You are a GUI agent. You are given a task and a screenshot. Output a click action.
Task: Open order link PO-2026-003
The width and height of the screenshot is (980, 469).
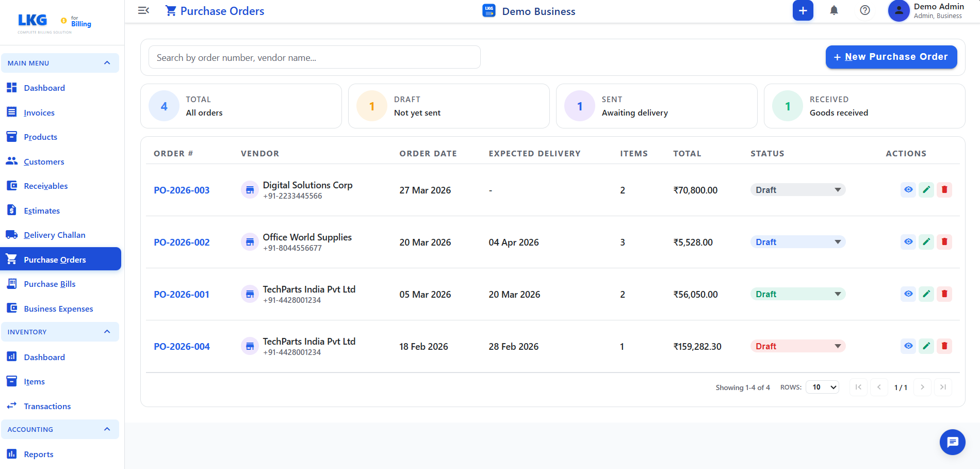point(182,190)
